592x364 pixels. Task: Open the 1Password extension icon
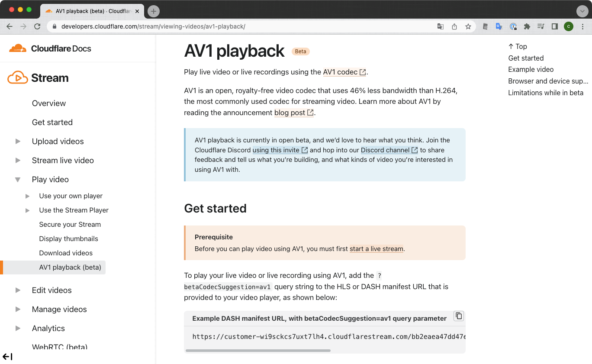click(513, 26)
